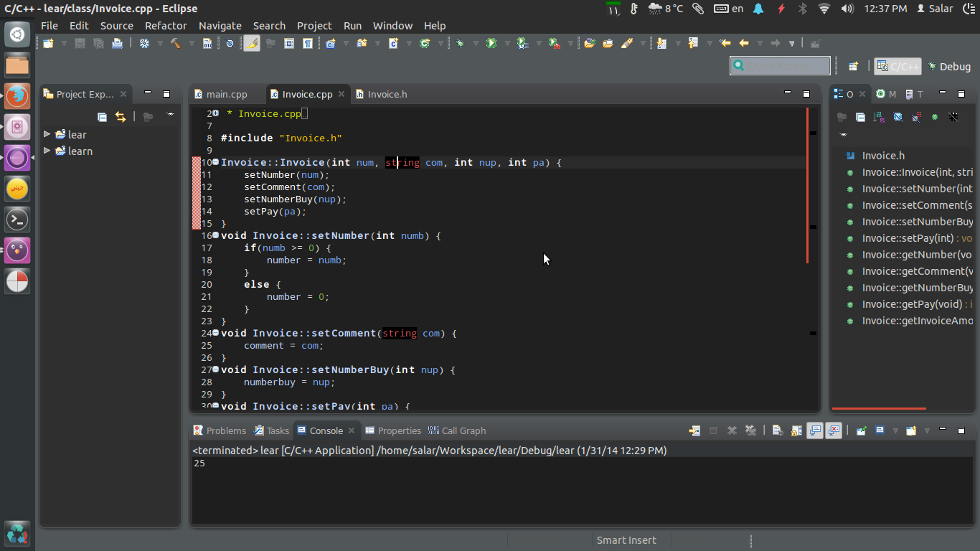Collapse the Invoice constructor code fold
Viewport: 980px width, 551px height.
pos(216,162)
